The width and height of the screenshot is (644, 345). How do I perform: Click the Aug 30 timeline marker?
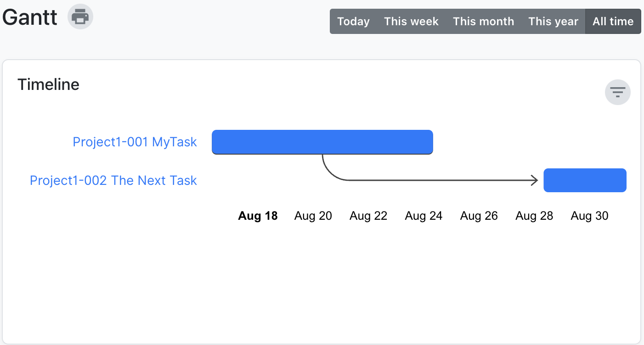589,216
